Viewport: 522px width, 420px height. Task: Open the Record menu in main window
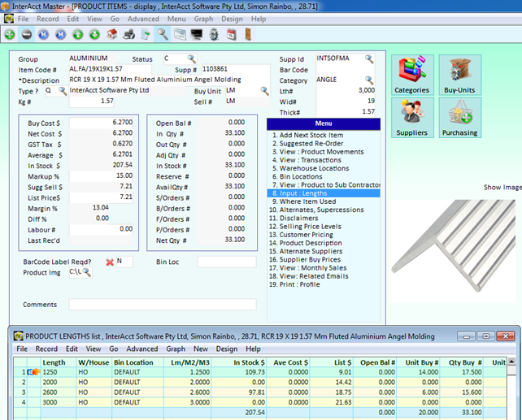[x=48, y=19]
